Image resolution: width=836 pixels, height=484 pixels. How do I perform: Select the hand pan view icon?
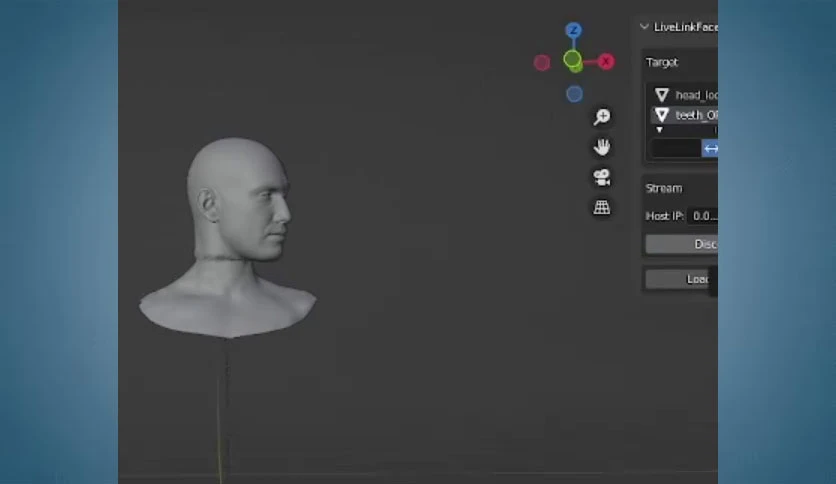coord(601,147)
